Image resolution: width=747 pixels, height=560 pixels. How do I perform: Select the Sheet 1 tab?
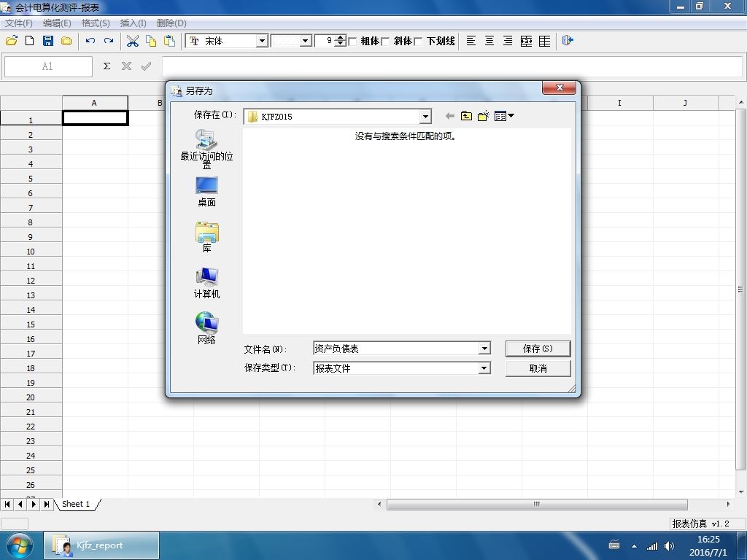pos(76,504)
